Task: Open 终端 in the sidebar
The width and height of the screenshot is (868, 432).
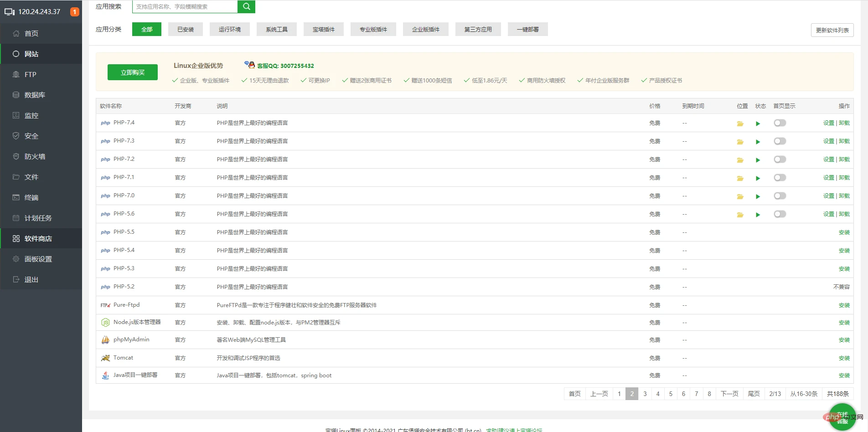Action: (41, 197)
